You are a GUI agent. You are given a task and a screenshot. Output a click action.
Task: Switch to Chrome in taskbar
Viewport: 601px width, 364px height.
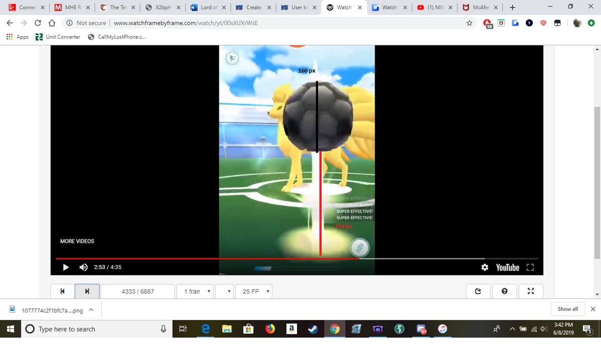(335, 329)
